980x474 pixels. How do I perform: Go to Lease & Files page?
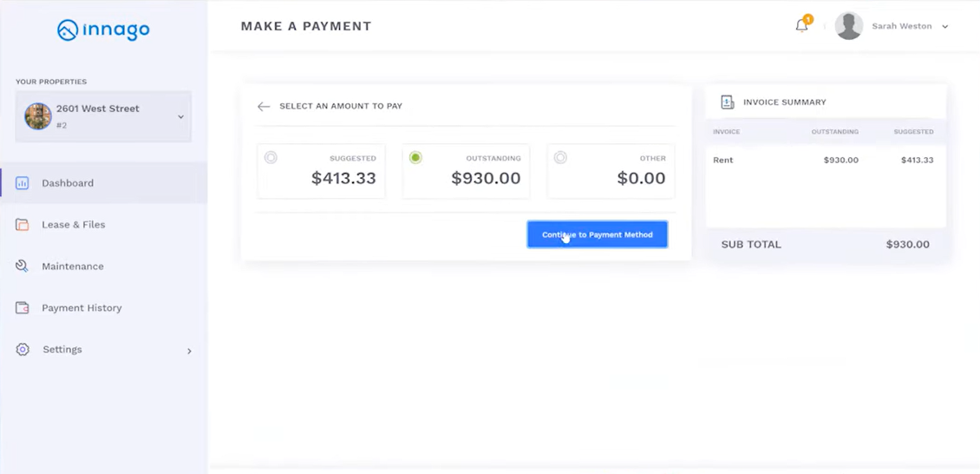(x=74, y=225)
